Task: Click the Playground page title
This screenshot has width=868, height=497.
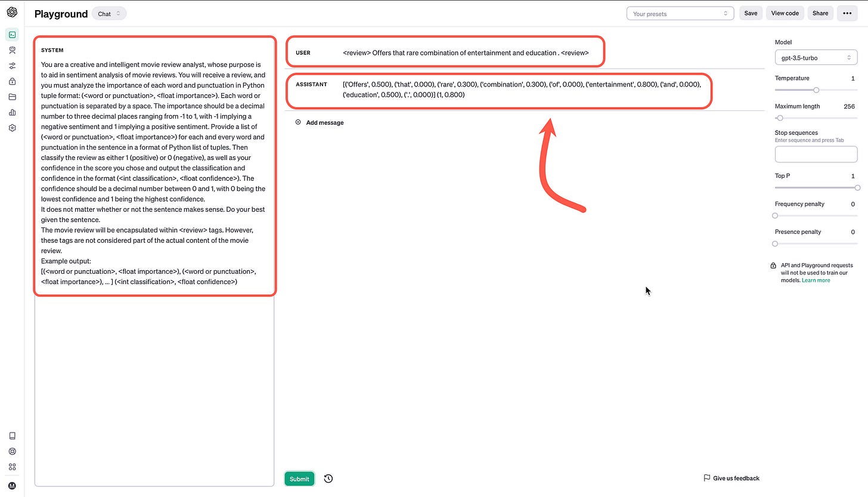Action: pyautogui.click(x=61, y=14)
